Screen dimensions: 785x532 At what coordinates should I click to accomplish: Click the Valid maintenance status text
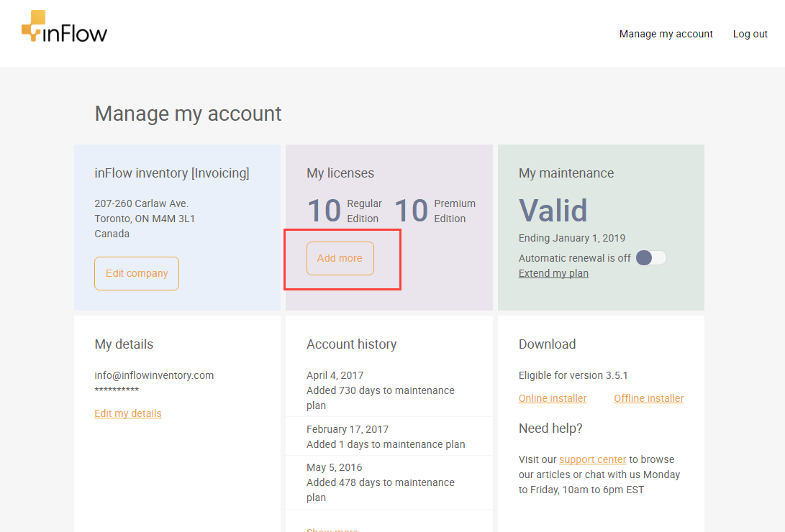pyautogui.click(x=553, y=210)
